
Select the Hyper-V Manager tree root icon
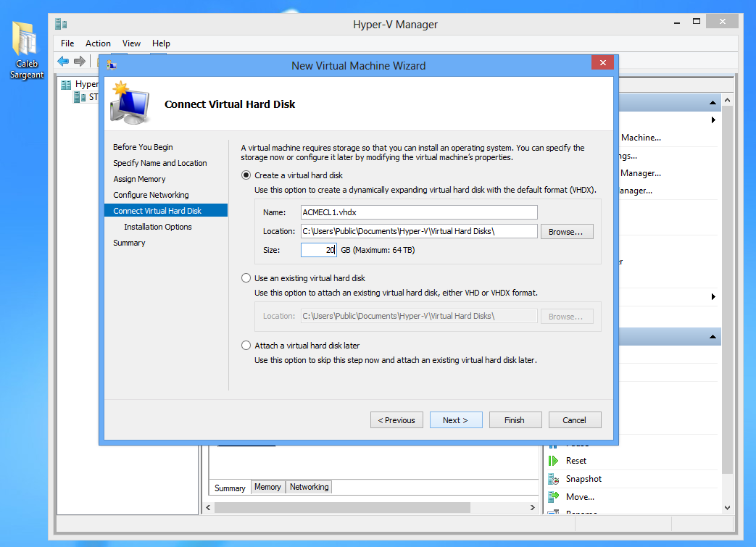pyautogui.click(x=66, y=85)
